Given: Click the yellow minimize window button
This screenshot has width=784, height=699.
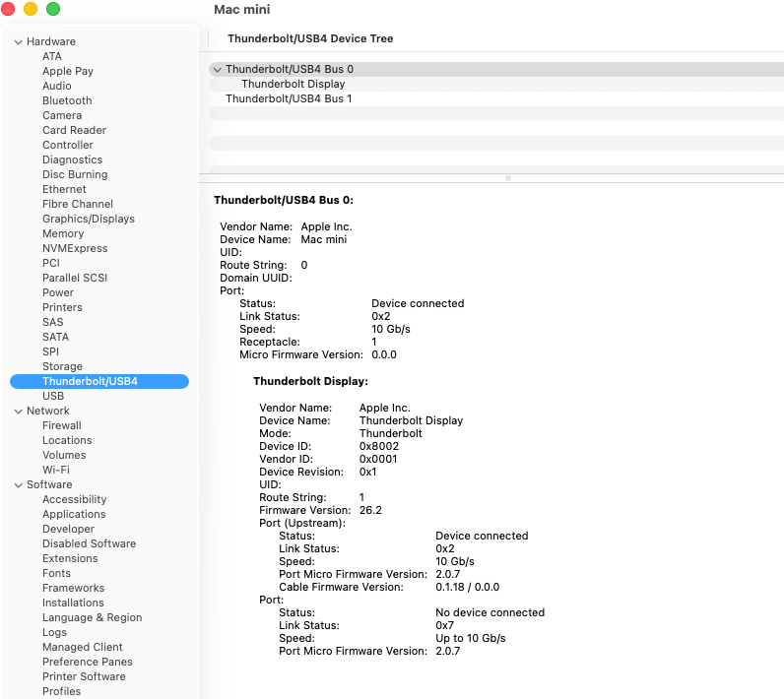Looking at the screenshot, I should pos(31,9).
